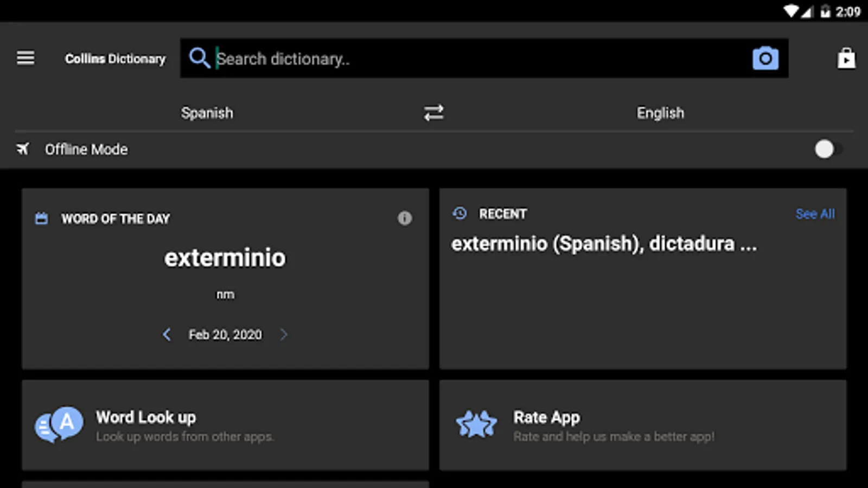This screenshot has width=868, height=488.
Task: Select the Spanish source language
Action: pyautogui.click(x=207, y=113)
